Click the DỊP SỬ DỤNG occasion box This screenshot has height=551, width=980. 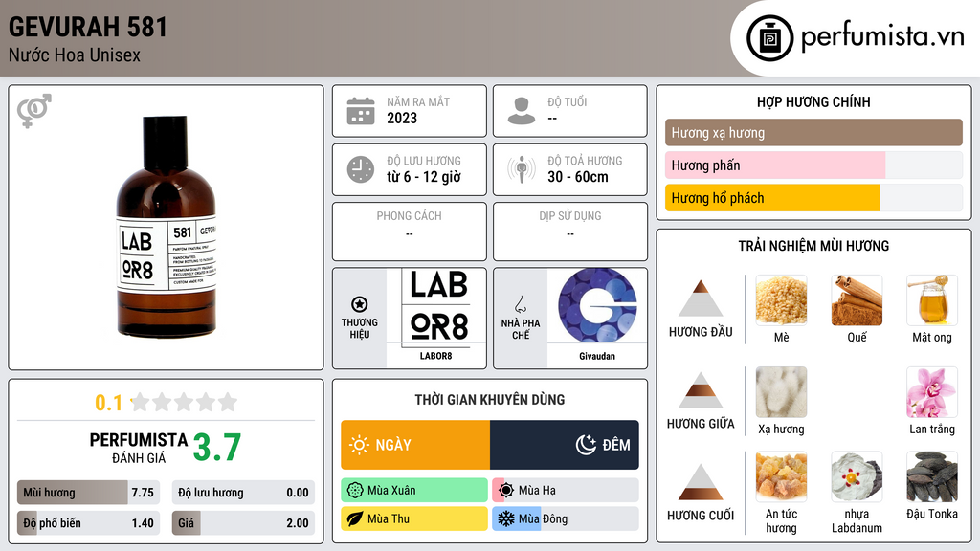click(570, 231)
